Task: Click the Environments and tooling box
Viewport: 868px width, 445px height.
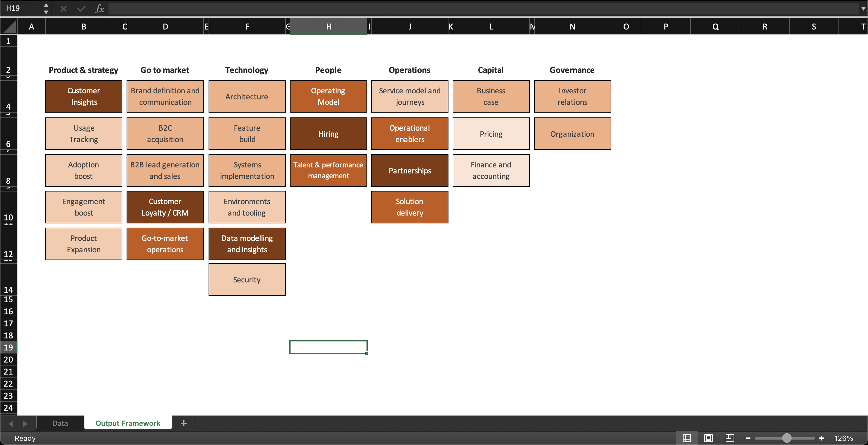Action: point(247,207)
